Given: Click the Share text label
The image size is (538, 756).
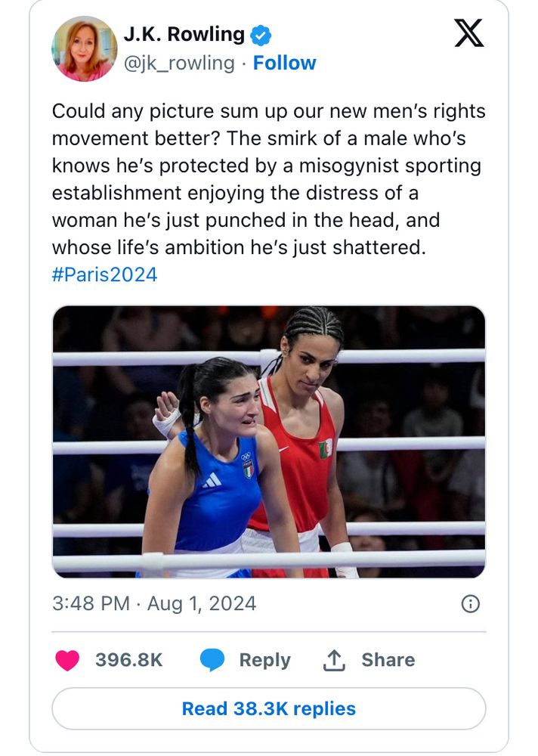Looking at the screenshot, I should 388,660.
